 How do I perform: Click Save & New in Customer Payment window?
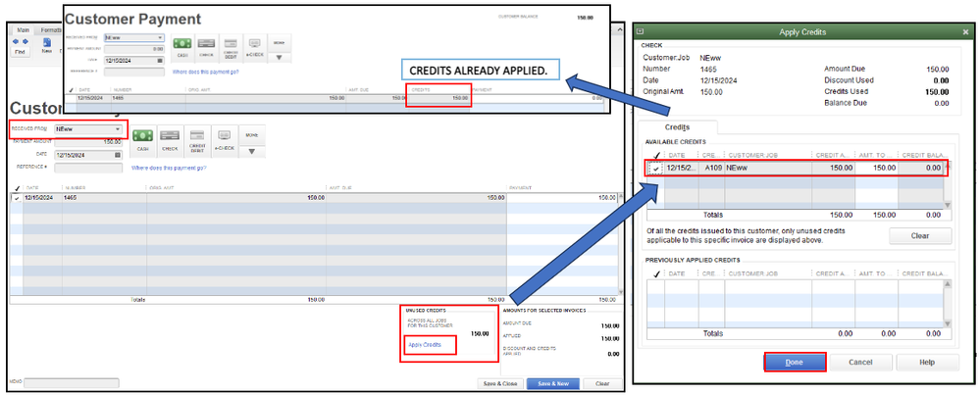(553, 383)
